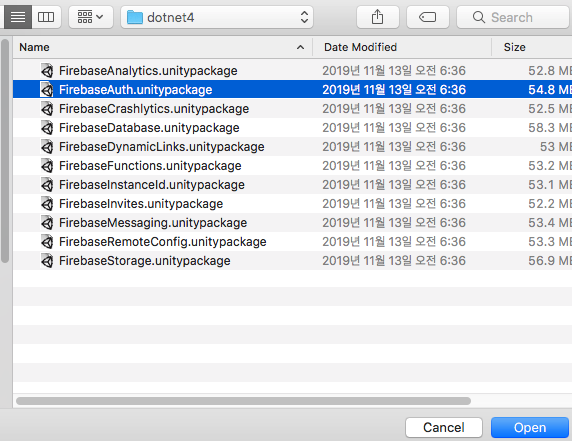Click the FirebaseStorage.unitypackage file icon
Viewport: 572px width, 441px height.
click(47, 260)
